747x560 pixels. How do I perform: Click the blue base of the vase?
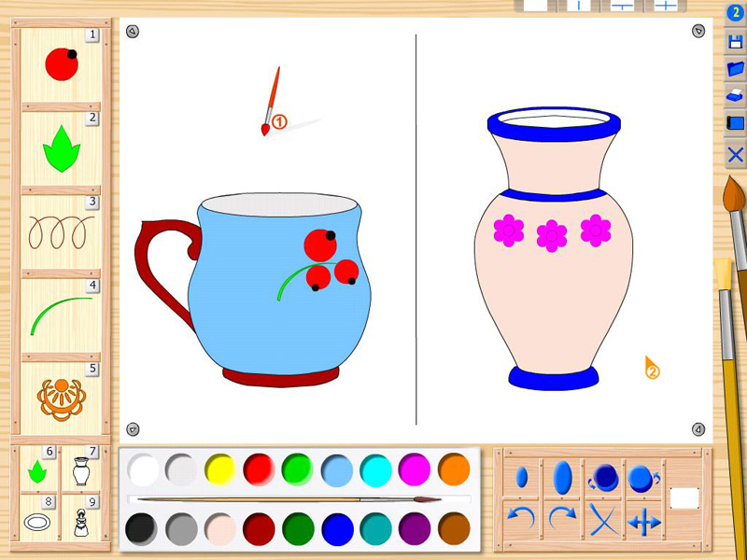553,379
